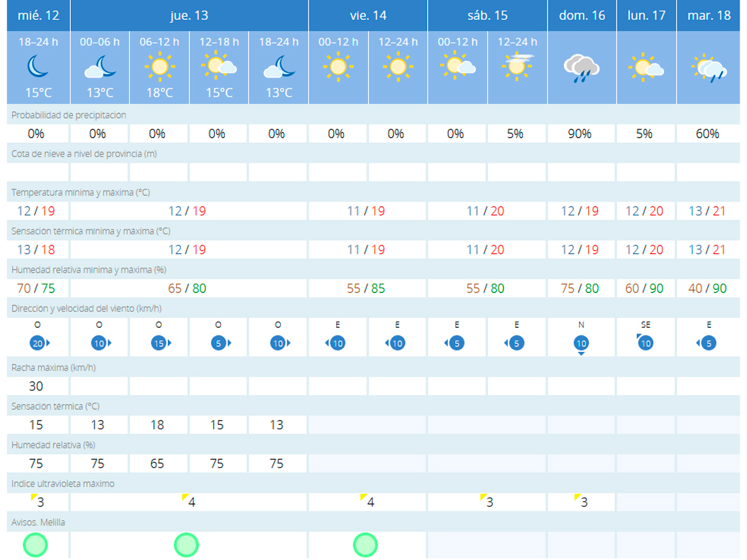
Task: Click the green warning circle for jue. 13
Action: (186, 544)
